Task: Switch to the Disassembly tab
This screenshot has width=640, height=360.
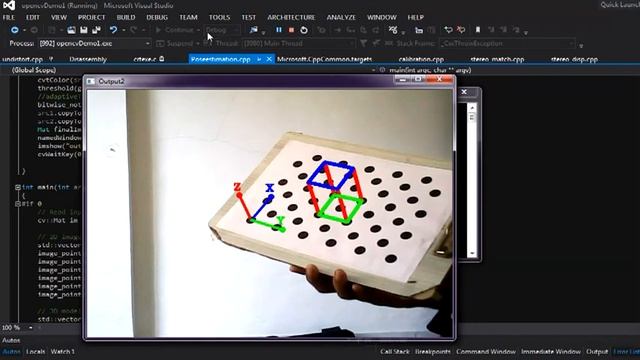Action: click(88, 59)
